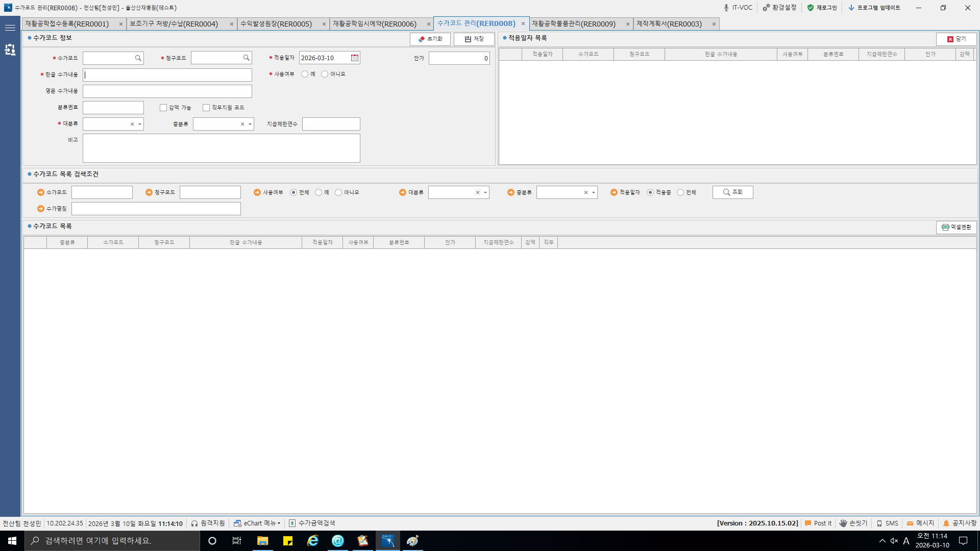Click the 수가코드 search magnifier icon
Screen dimensions: 980x551
point(138,58)
